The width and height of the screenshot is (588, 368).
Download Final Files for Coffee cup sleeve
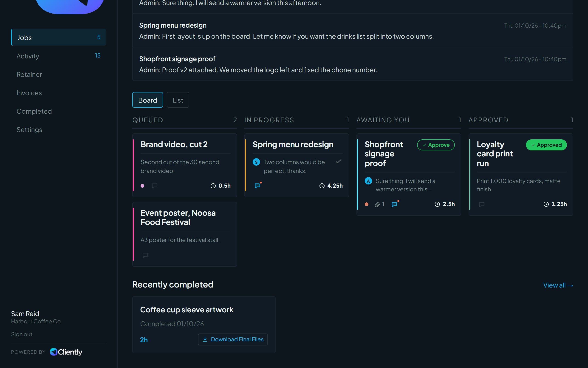coord(233,339)
